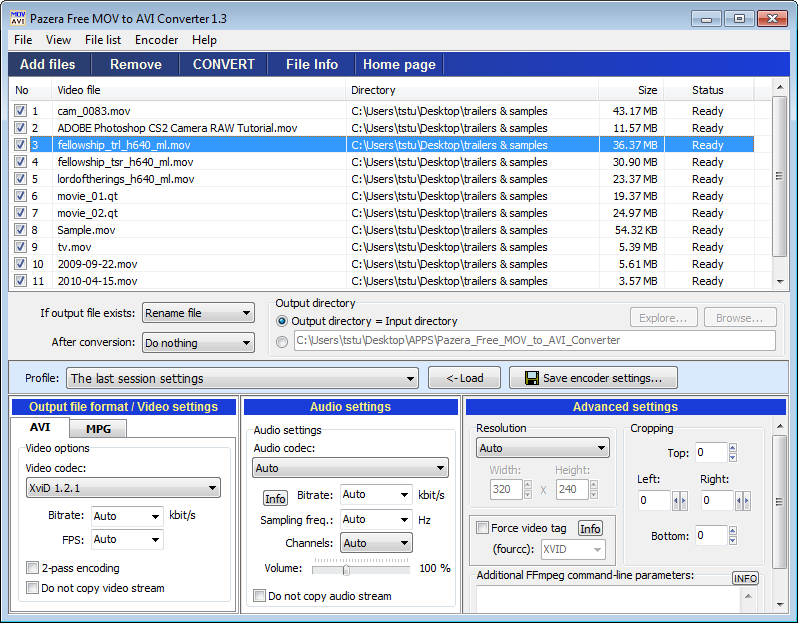
Task: Click the file list scrollbar down arrow
Action: 780,281
